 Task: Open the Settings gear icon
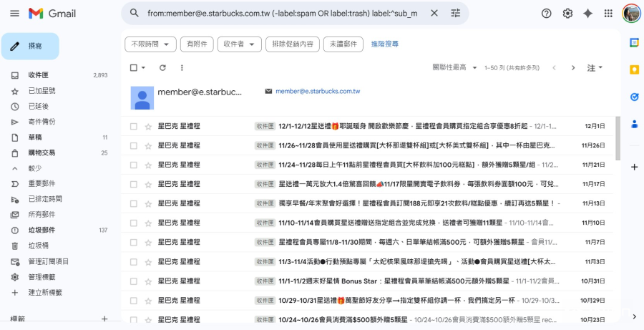click(x=567, y=14)
